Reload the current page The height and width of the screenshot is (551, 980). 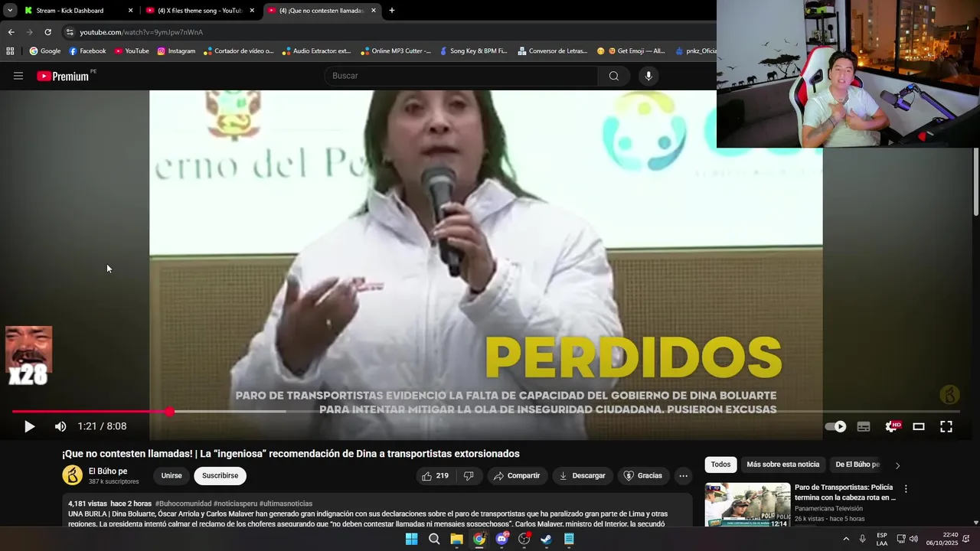(x=47, y=32)
